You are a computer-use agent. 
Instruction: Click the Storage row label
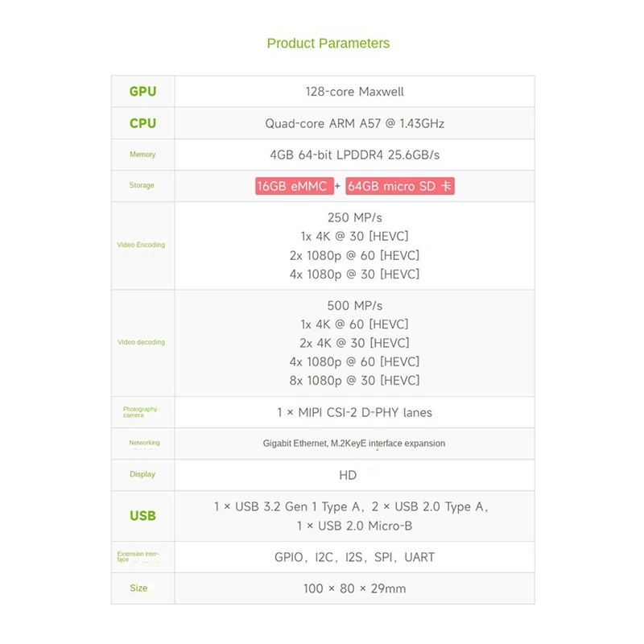click(x=142, y=186)
